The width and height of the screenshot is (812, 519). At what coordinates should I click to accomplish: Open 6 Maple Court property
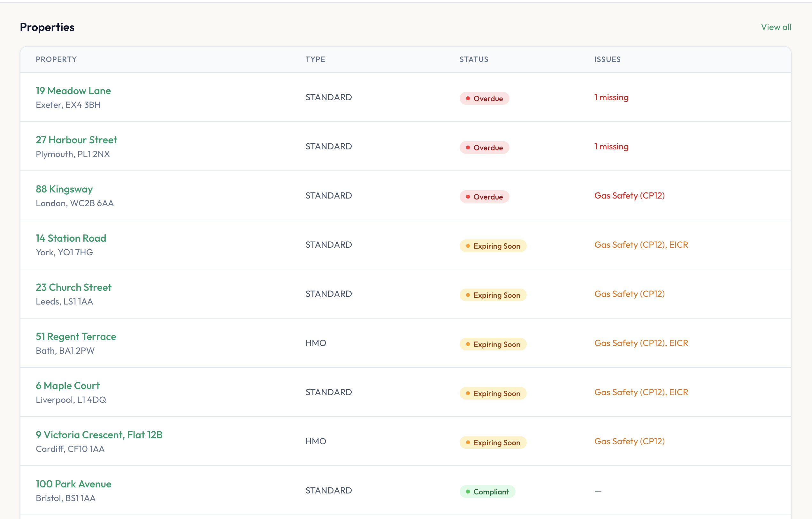[68, 386]
